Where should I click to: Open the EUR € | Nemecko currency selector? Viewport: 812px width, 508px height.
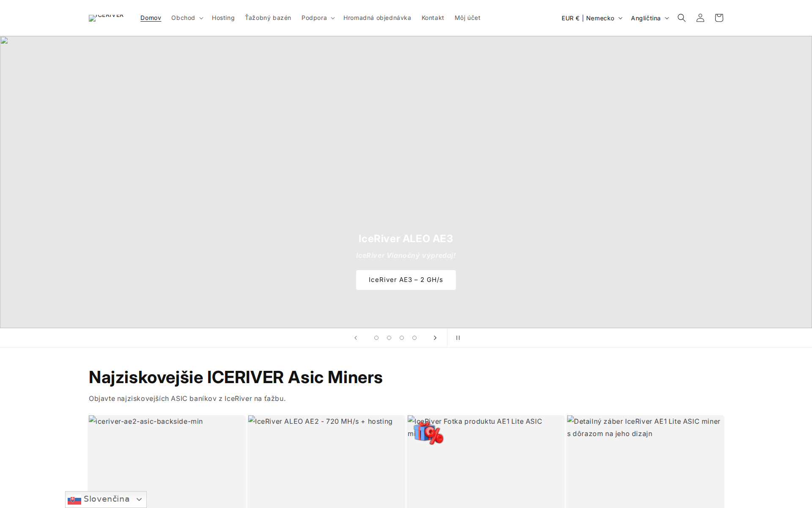click(x=592, y=18)
